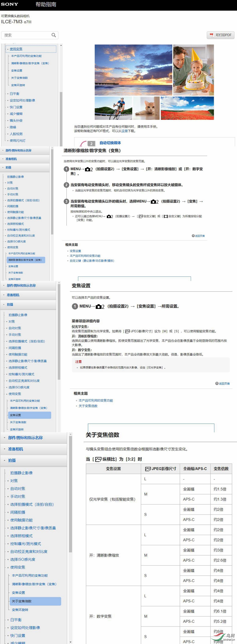Click into the 搜索 input field
Screen dimensions: 237x644
[26, 35]
